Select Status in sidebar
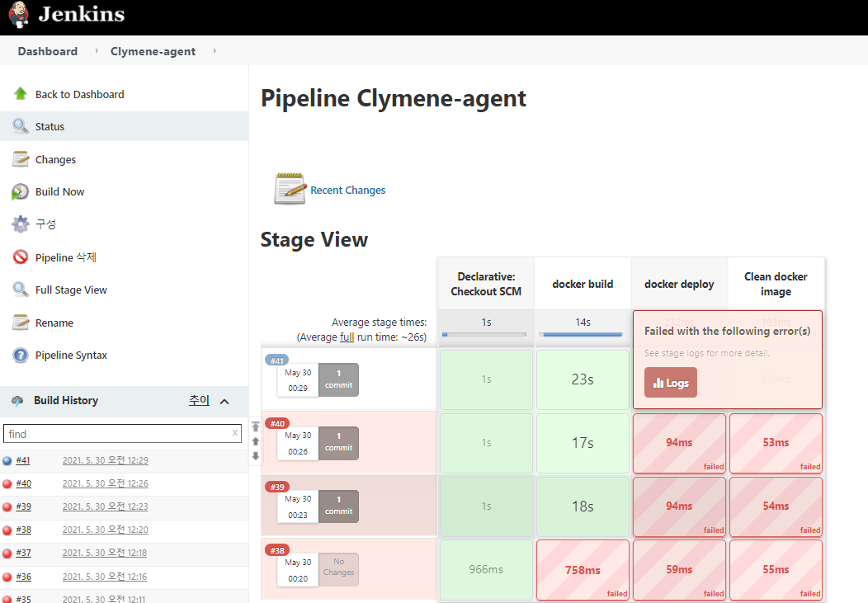The image size is (868, 603). point(50,126)
